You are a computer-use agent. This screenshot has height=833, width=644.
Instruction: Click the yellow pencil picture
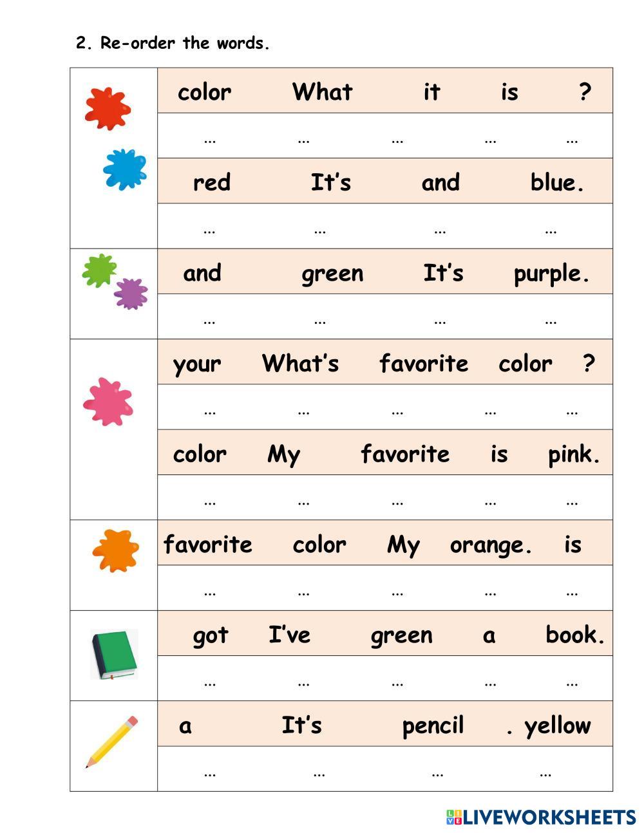tap(112, 742)
